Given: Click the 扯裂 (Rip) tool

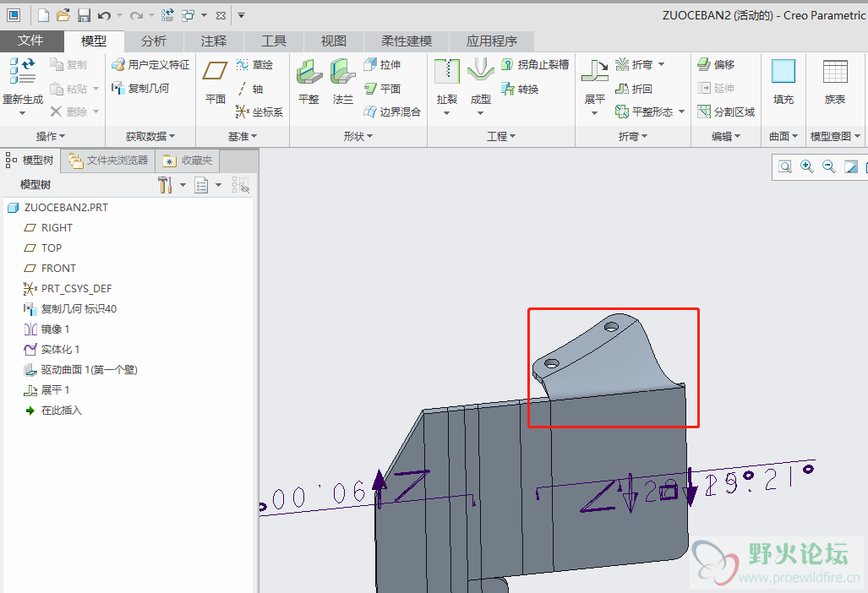Looking at the screenshot, I should [447, 87].
